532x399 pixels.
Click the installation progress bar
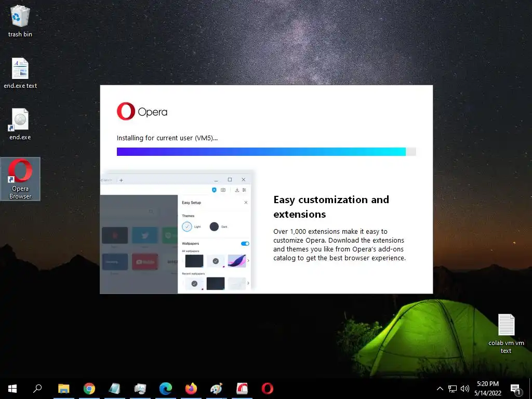(266, 152)
